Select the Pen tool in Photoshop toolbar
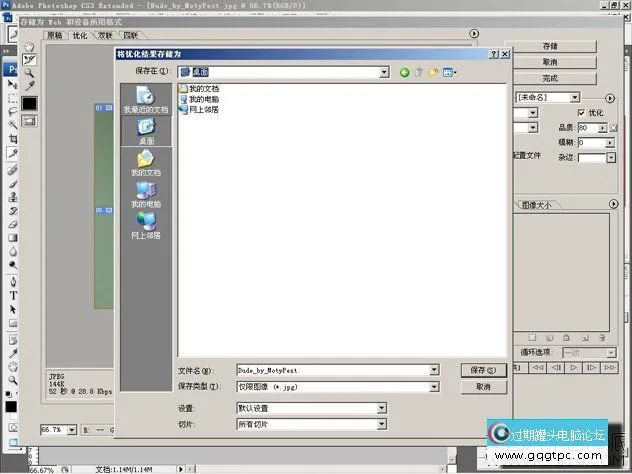This screenshot has height=474, width=632. pyautogui.click(x=13, y=281)
